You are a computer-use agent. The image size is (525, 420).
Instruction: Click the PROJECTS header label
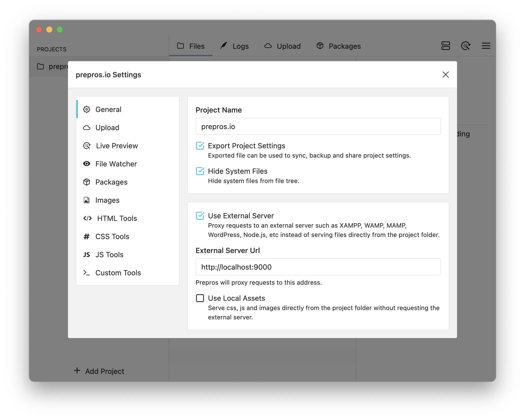point(52,49)
